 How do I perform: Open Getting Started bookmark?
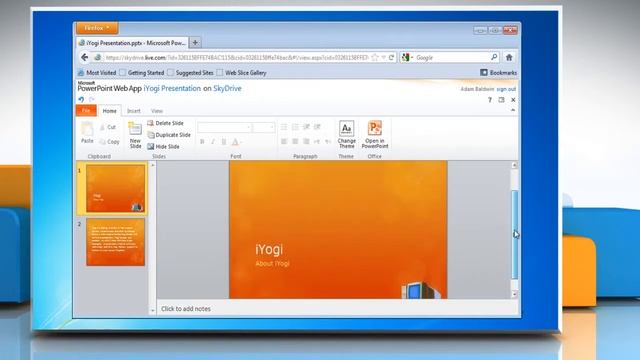(142, 73)
